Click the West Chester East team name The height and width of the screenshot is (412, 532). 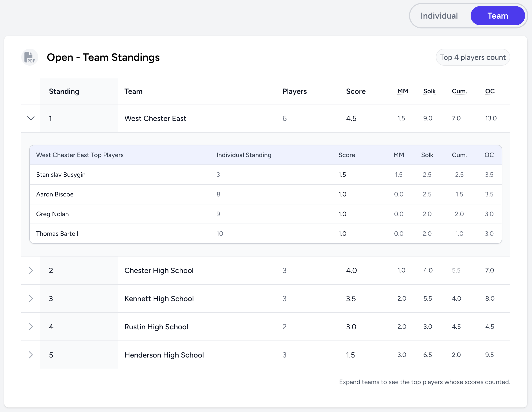tap(155, 118)
